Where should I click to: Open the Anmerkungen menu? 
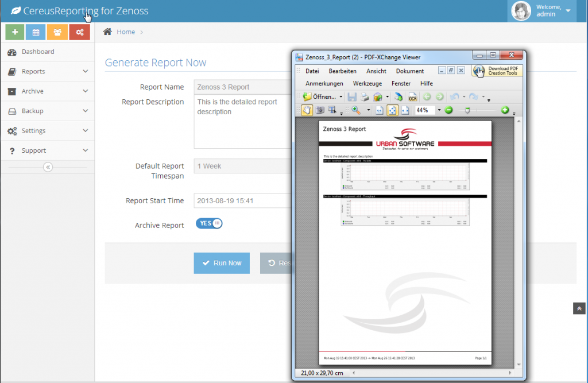coord(324,84)
